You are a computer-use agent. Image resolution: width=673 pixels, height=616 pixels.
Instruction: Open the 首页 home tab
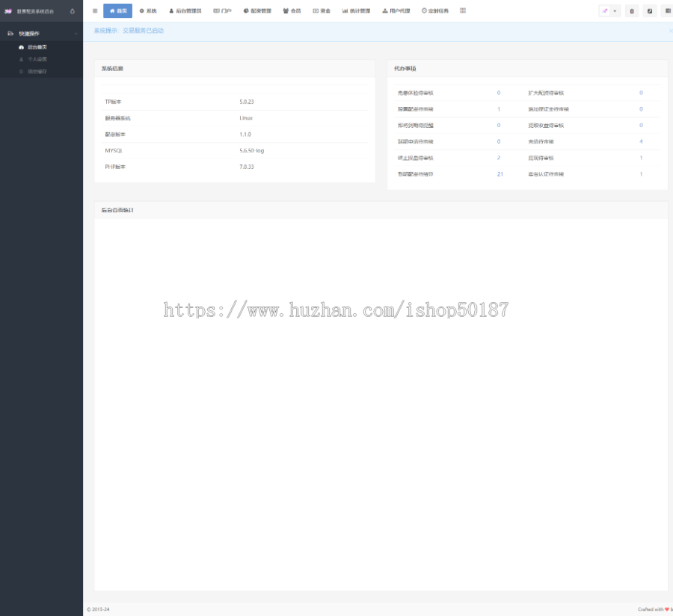point(117,10)
